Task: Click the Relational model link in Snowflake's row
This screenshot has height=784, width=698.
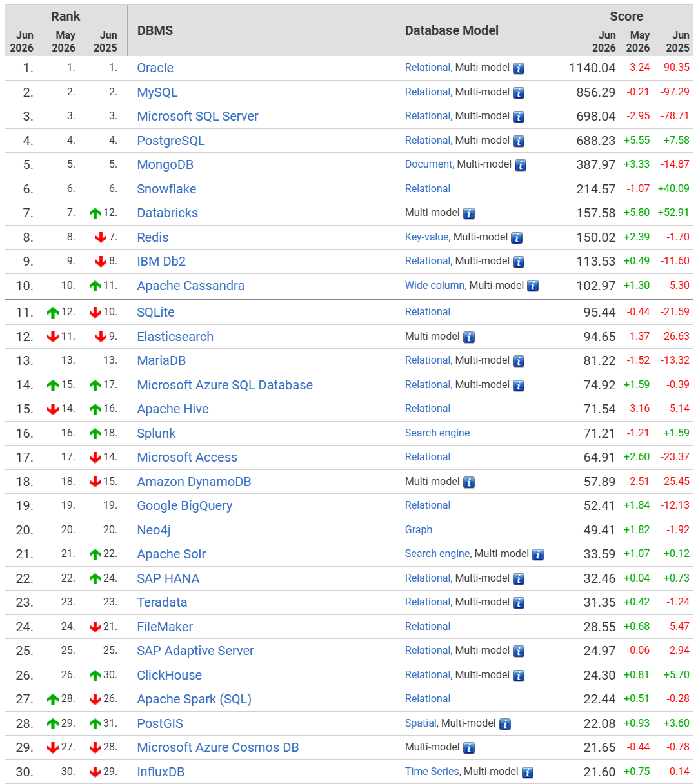Action: point(428,188)
